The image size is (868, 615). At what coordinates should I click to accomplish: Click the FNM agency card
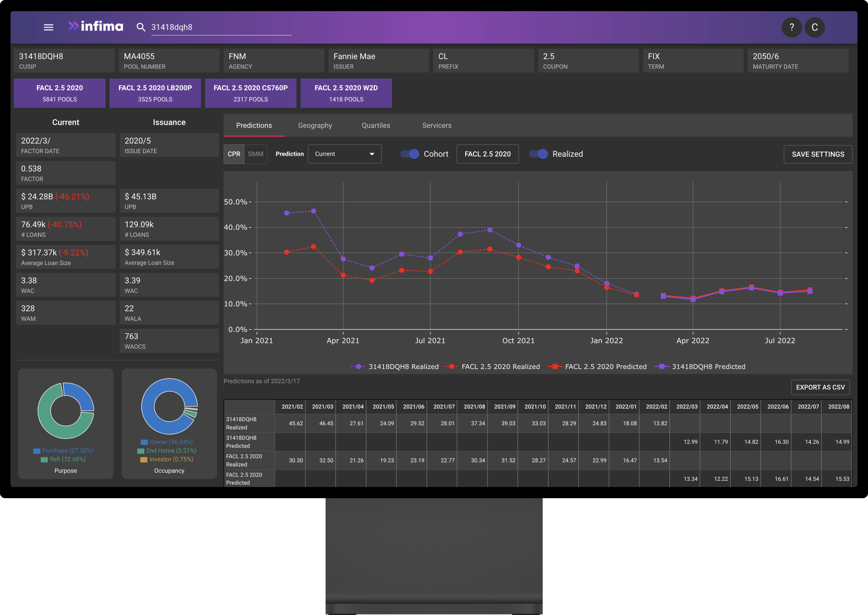[x=274, y=61]
